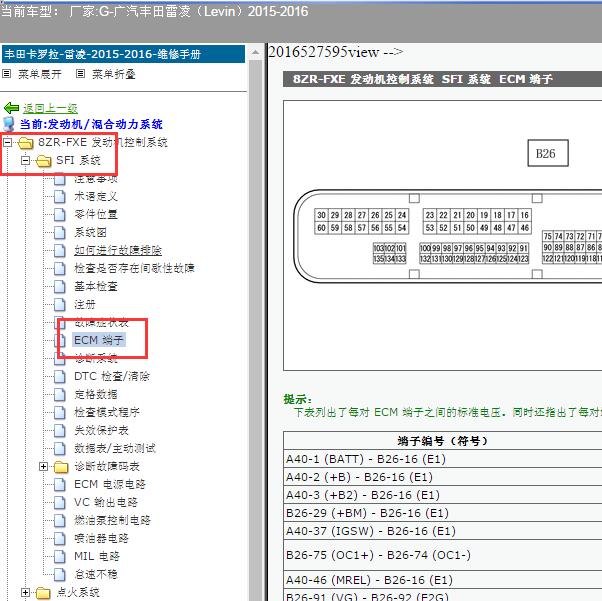This screenshot has height=601, width=602.
Task: Collapse the SFI 系统 tree node
Action: pyautogui.click(x=25, y=161)
